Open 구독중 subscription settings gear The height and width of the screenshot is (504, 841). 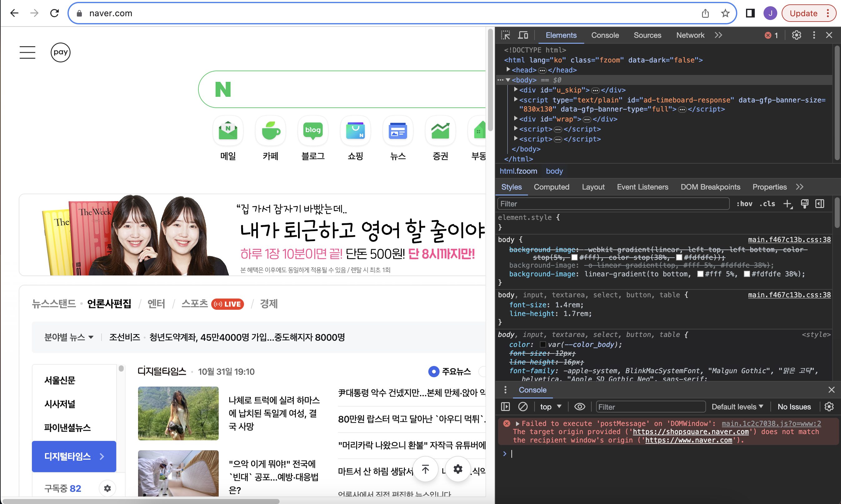(107, 488)
